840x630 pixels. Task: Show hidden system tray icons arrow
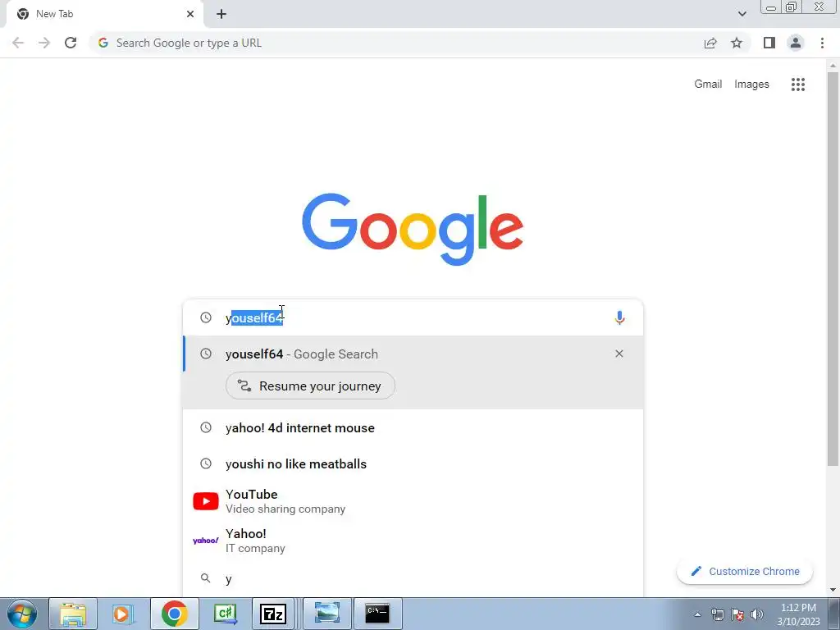click(x=697, y=614)
